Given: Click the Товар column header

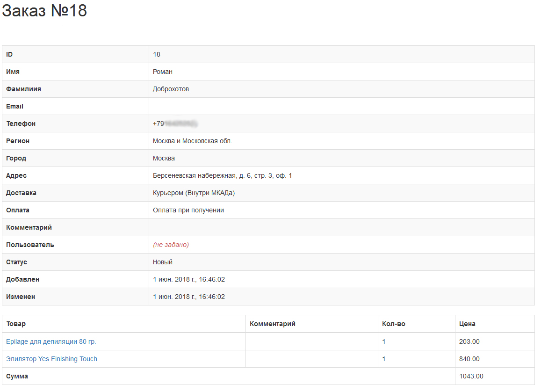Looking at the screenshot, I should [16, 324].
